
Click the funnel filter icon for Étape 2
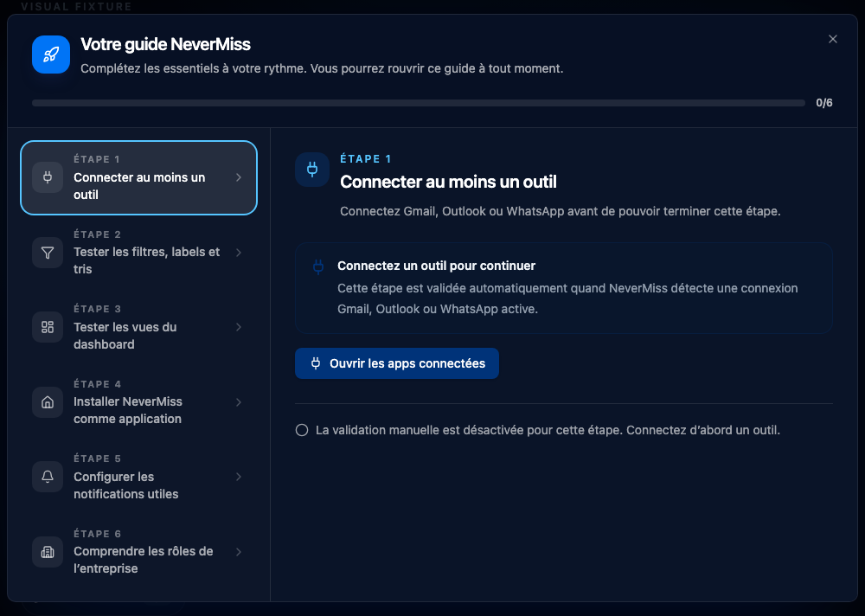click(48, 253)
